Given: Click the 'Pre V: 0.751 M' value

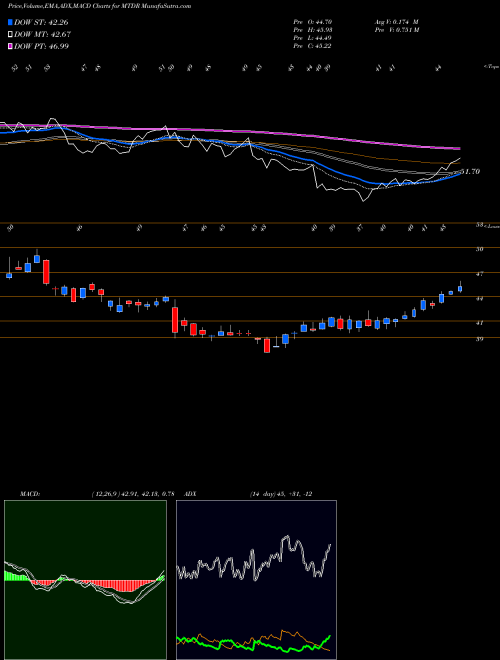Looking at the screenshot, I should [397, 30].
